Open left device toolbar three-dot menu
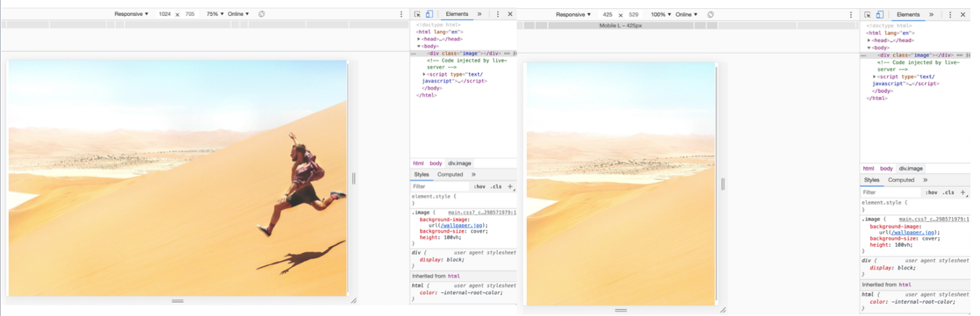The height and width of the screenshot is (316, 980). click(x=401, y=14)
